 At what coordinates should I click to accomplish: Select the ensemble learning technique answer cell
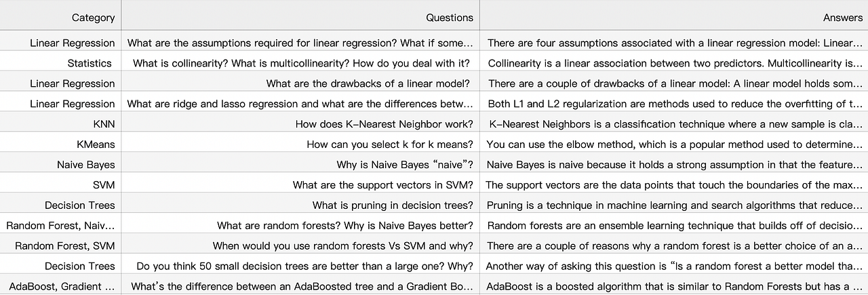pos(674,226)
